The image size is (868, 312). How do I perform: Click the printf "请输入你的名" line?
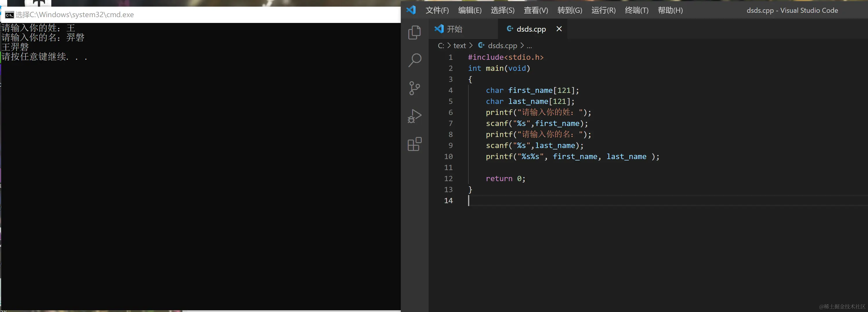click(x=539, y=135)
